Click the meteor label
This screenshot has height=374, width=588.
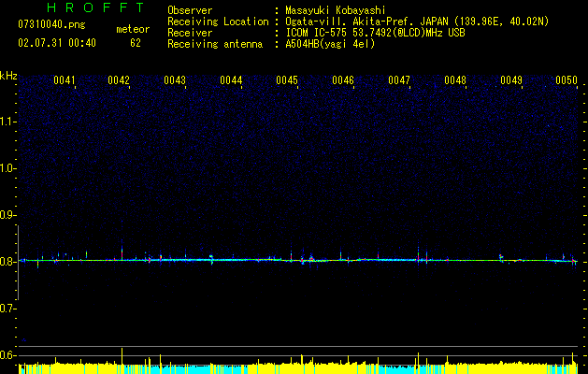[x=133, y=29]
